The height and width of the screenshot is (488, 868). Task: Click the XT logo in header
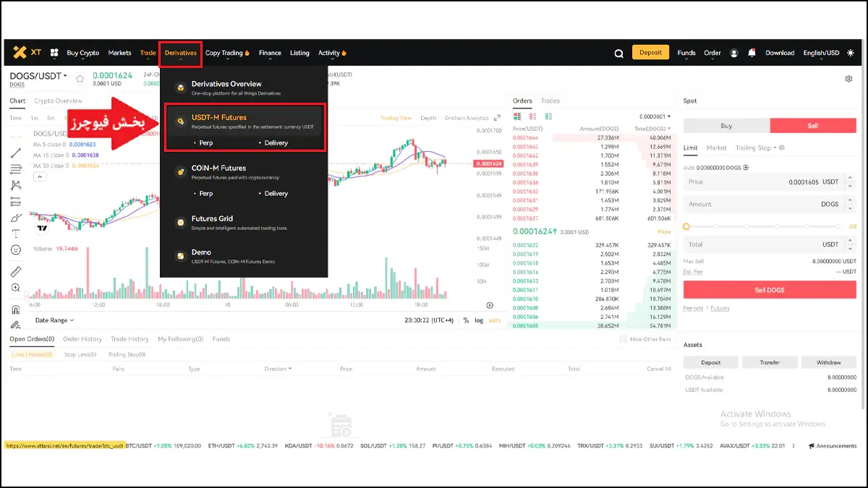pos(27,52)
